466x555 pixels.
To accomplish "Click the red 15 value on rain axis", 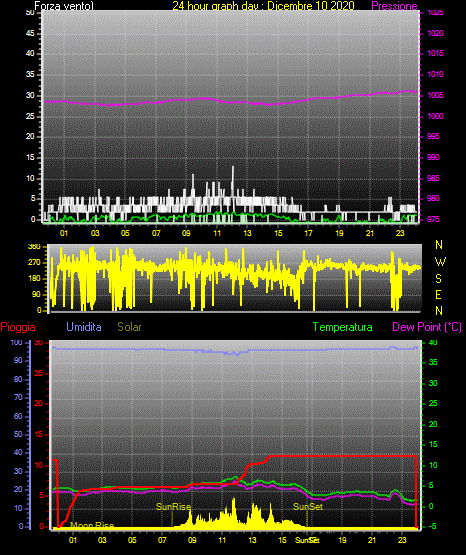I will point(39,434).
